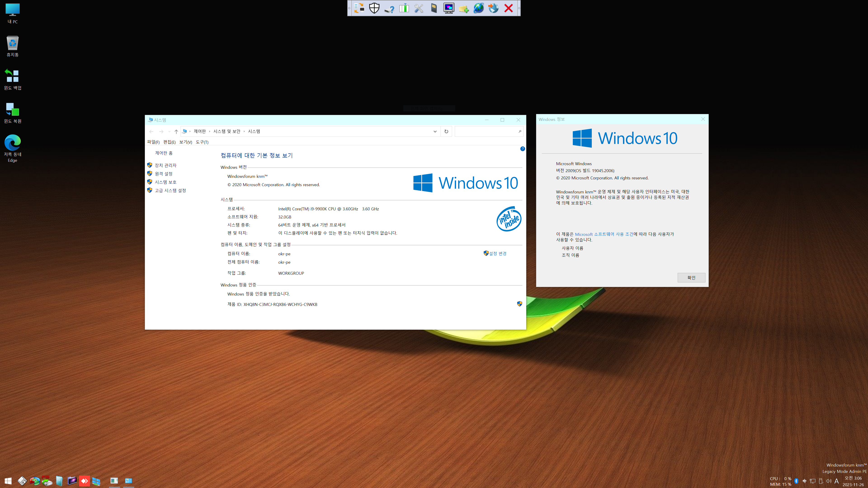Click the shield icon beside the product ID
This screenshot has height=488, width=868.
[x=520, y=304]
